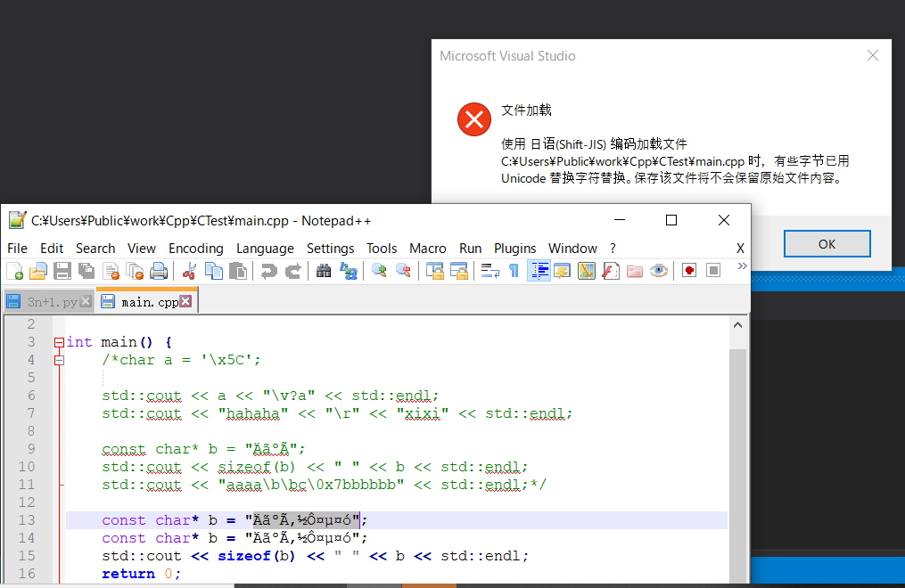Toggle the Word Wrap toolbar button

pos(490,271)
